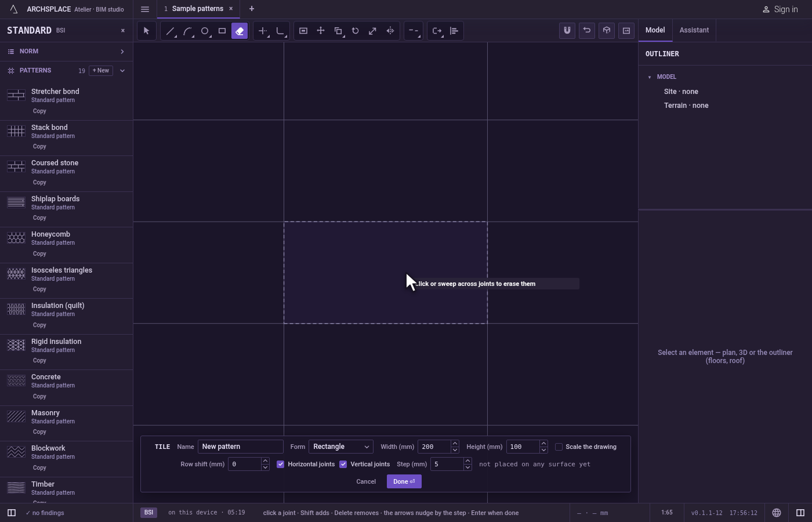Image resolution: width=812 pixels, height=522 pixels.
Task: Uncheck the Horizontal joints checkbox
Action: pyautogui.click(x=281, y=464)
